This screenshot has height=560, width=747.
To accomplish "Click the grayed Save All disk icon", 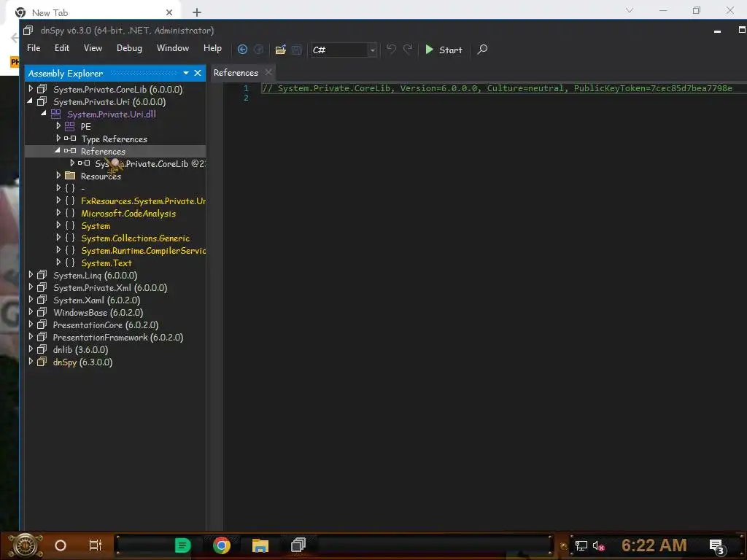I will coord(297,50).
